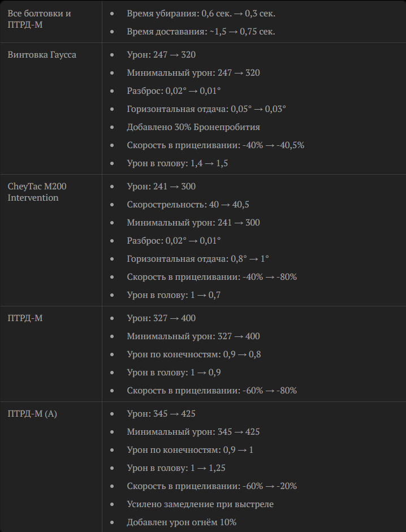Click "Добавлено 30% Бронепробития" line
The image size is (406, 532).
193,127
